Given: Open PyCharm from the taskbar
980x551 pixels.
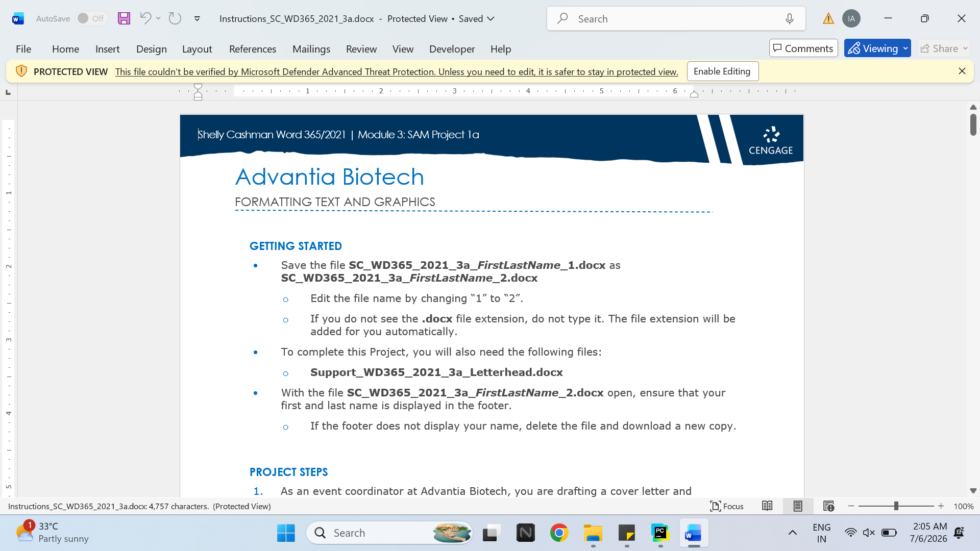Looking at the screenshot, I should tap(660, 533).
